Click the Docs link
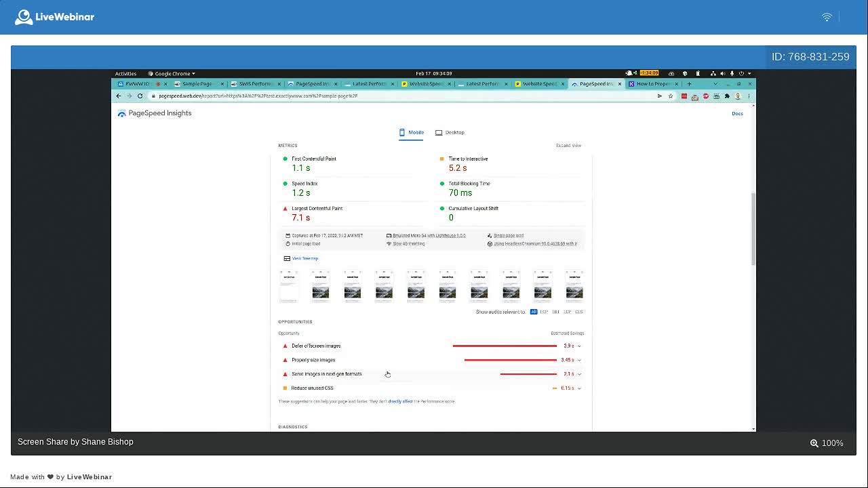This screenshot has width=868, height=488. point(737,113)
